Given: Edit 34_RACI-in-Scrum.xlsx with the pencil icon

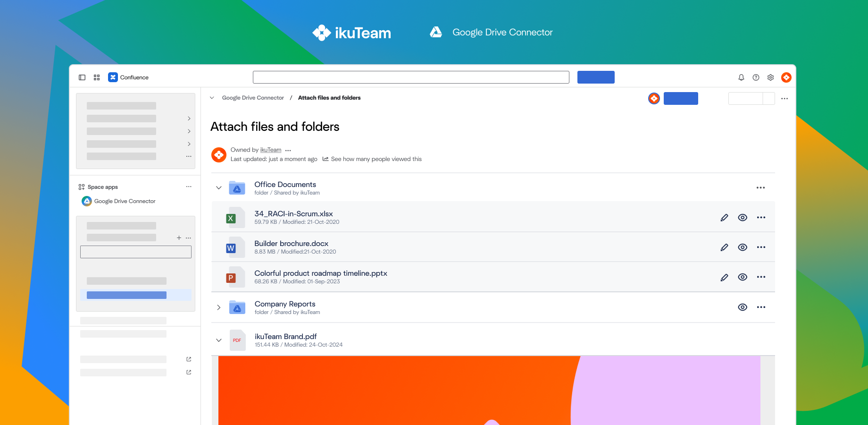Looking at the screenshot, I should click(725, 218).
